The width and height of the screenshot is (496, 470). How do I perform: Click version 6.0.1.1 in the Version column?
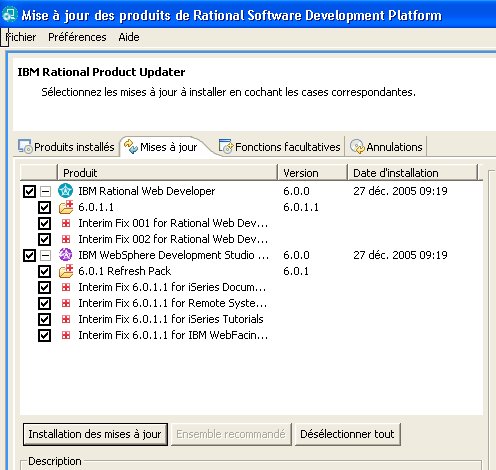[x=301, y=207]
